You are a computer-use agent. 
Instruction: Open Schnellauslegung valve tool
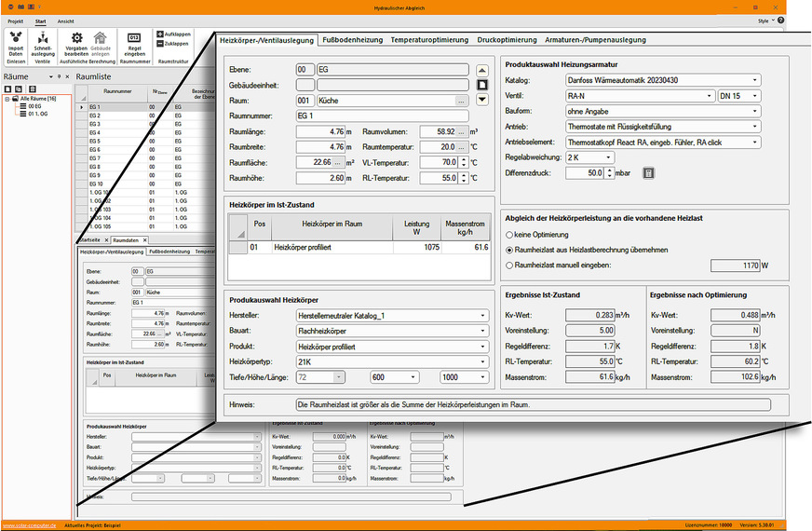pos(42,40)
